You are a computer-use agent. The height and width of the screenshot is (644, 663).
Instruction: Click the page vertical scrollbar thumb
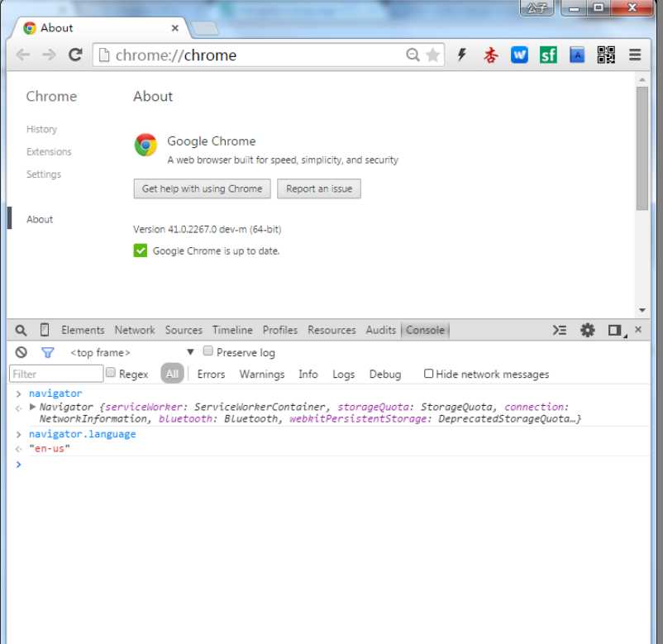(642, 148)
